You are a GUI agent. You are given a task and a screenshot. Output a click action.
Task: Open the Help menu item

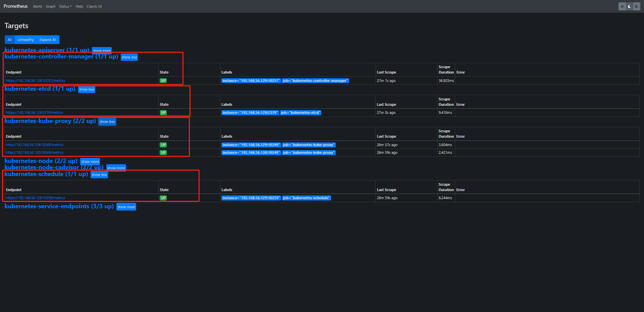pyautogui.click(x=79, y=6)
